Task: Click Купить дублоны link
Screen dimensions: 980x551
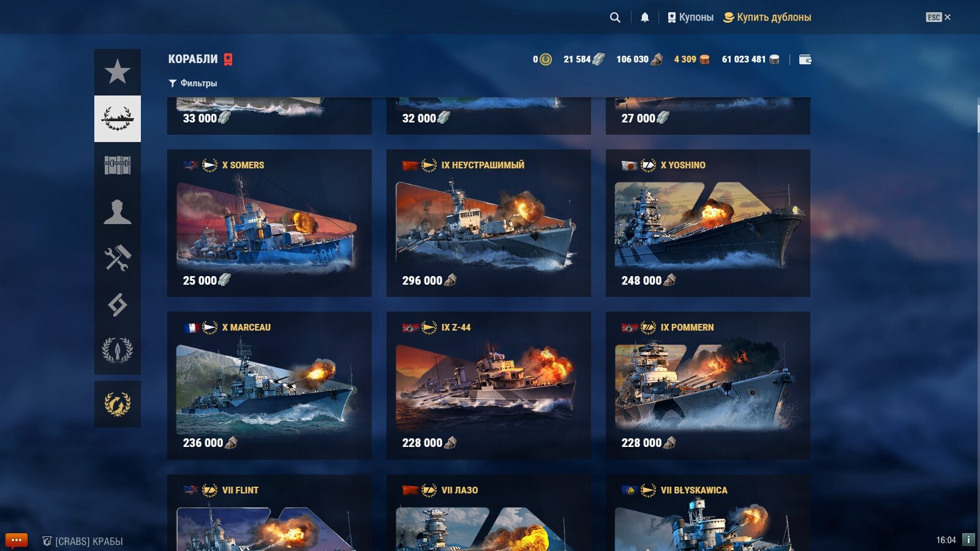Action: click(767, 17)
